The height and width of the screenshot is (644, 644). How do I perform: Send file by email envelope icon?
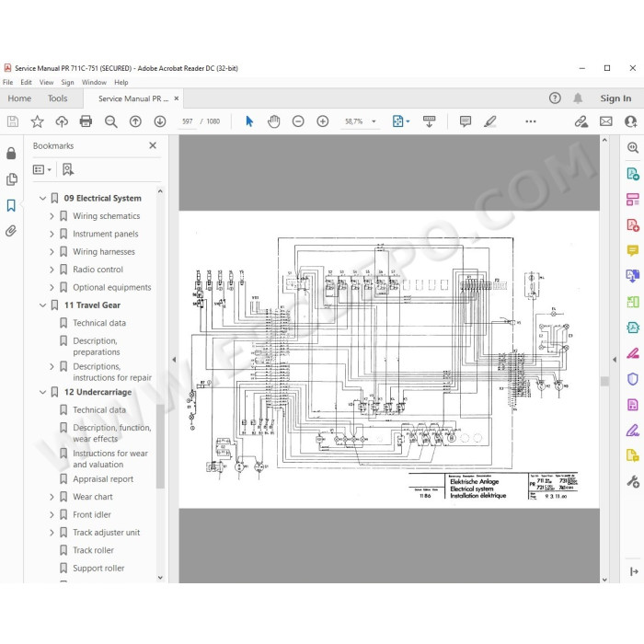605,121
